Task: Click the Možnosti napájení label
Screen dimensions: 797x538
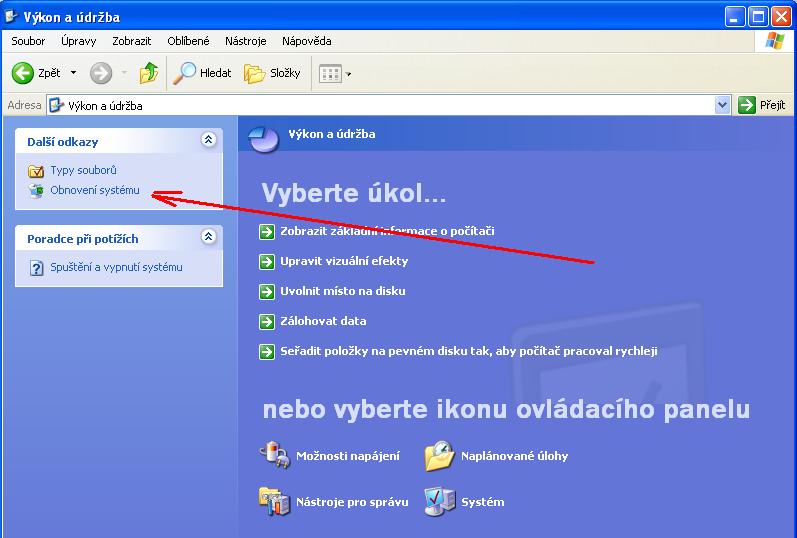Action: (x=348, y=456)
